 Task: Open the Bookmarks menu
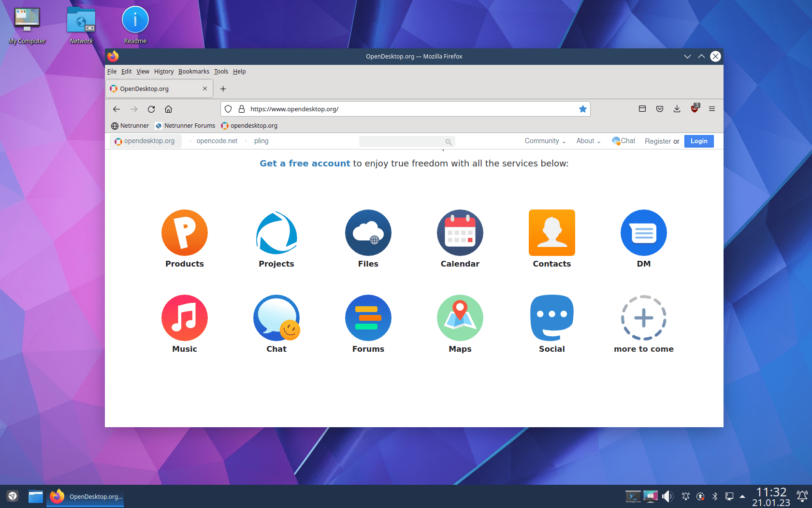pos(193,71)
